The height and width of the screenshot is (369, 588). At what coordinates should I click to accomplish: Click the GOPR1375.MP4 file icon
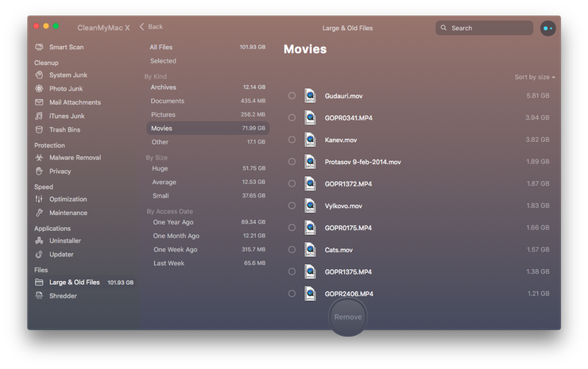point(310,271)
